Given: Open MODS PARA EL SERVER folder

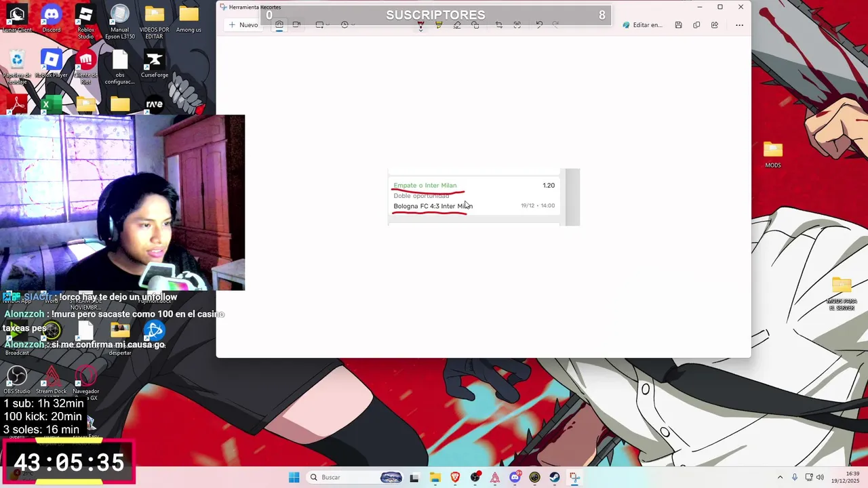Looking at the screenshot, I should tap(842, 293).
